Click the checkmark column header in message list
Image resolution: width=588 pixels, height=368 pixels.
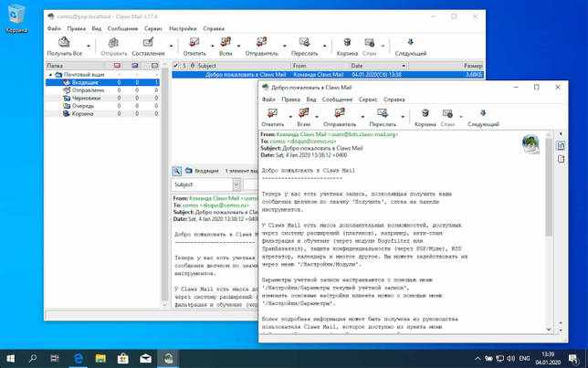(176, 66)
